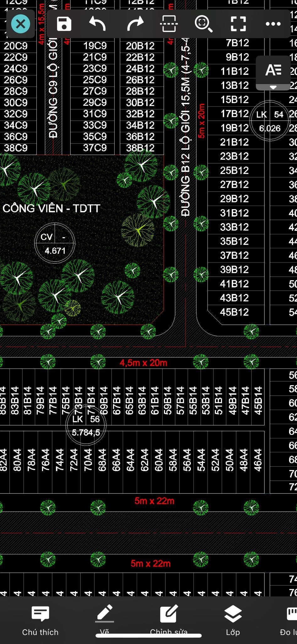Close the drawing with the X button
The height and width of the screenshot is (644, 297).
21,24
